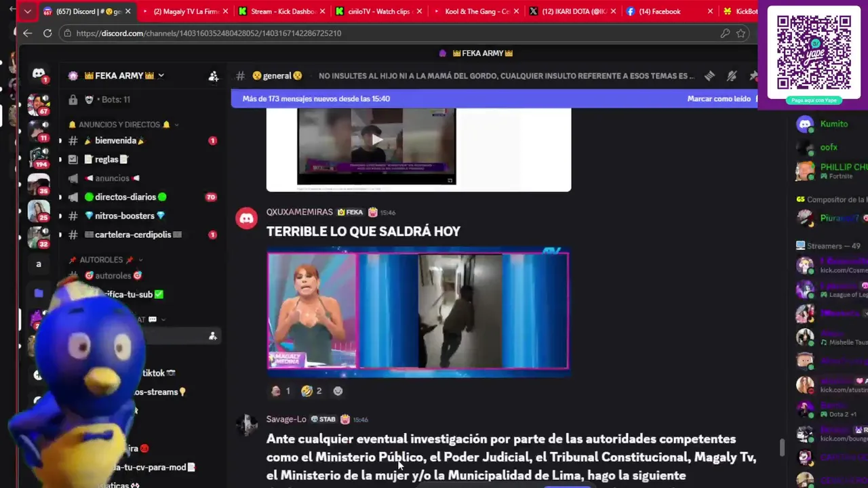Close the Facebook browser tab
Viewport: 868px width, 488px height.
coord(710,12)
